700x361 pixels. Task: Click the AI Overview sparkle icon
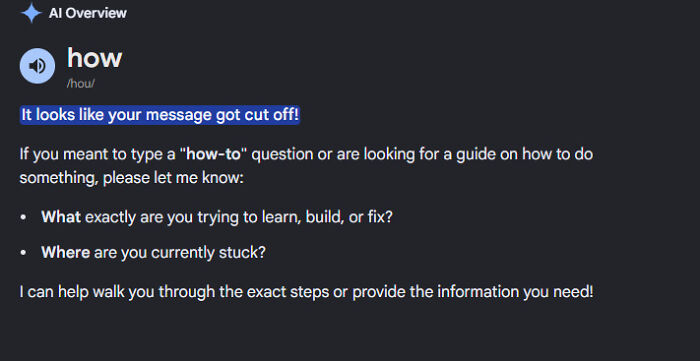point(31,13)
